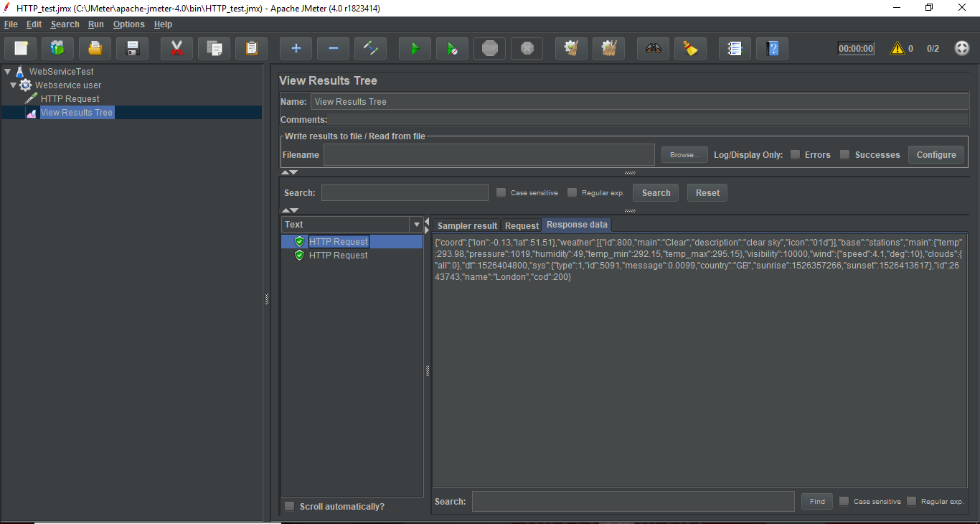Click the Stop test icon
This screenshot has height=524, width=980.
click(489, 48)
